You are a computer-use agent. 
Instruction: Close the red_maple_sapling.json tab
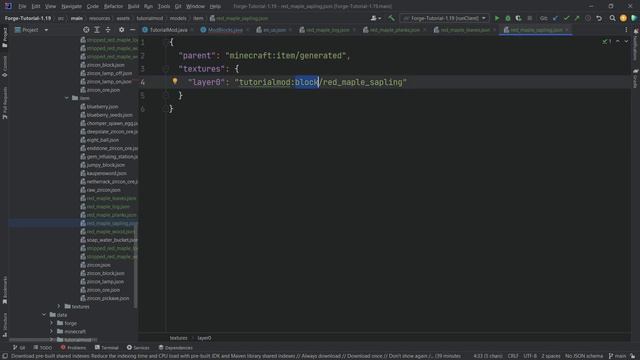(567, 30)
